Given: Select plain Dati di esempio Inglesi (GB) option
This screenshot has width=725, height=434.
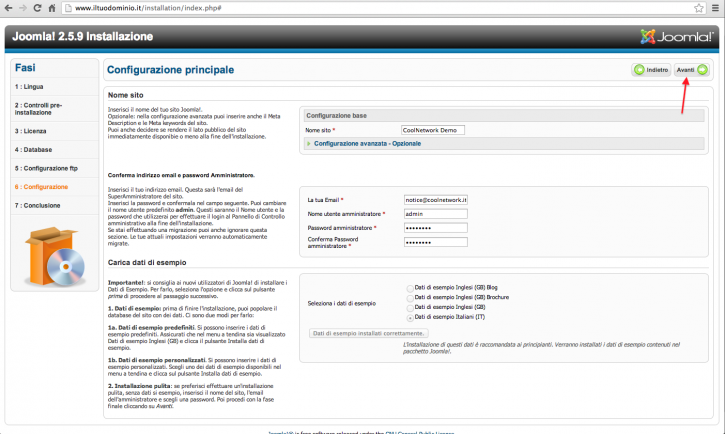Looking at the screenshot, I should click(x=410, y=308).
